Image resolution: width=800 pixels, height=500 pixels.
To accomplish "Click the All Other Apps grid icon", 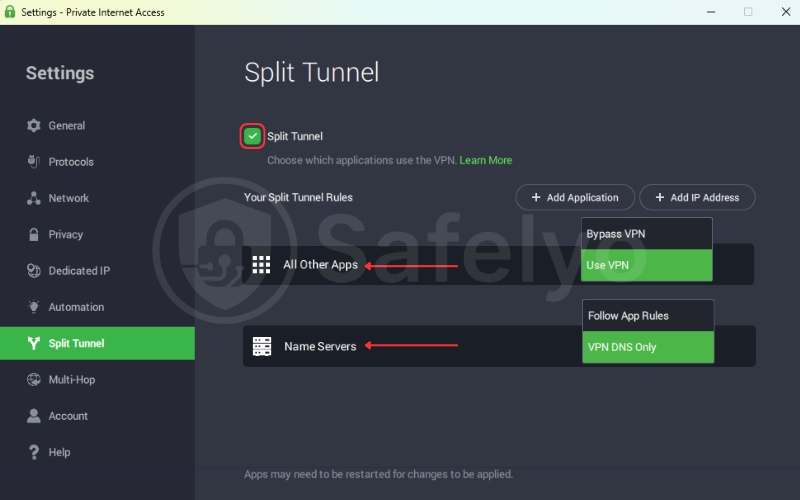I will point(261,265).
